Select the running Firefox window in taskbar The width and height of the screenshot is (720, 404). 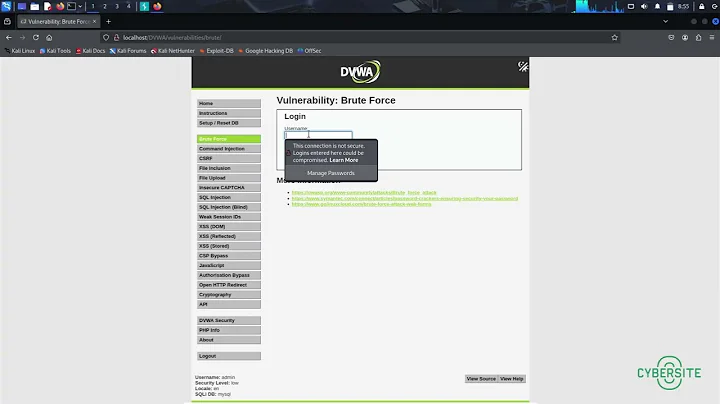click(157, 6)
